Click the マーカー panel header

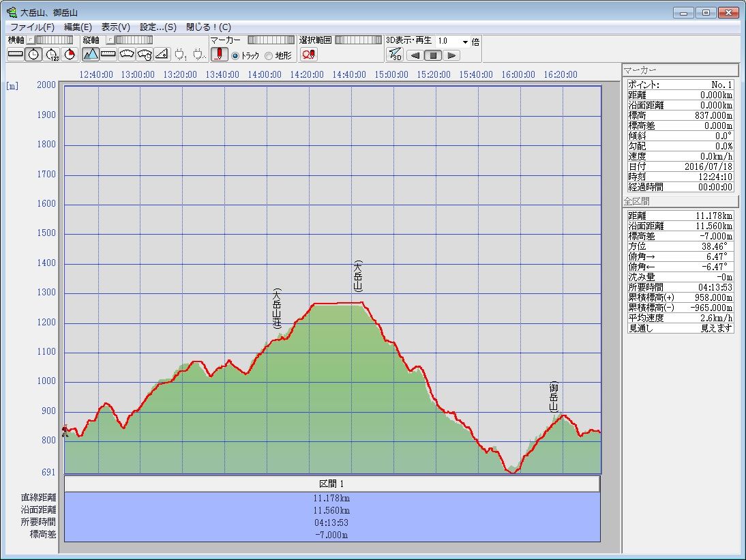tap(681, 70)
